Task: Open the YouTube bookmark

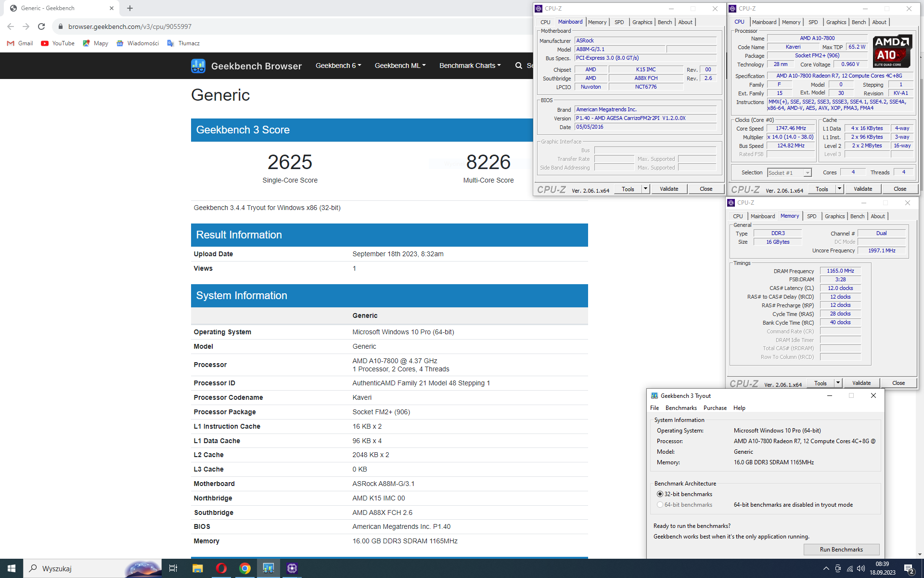Action: [x=58, y=43]
